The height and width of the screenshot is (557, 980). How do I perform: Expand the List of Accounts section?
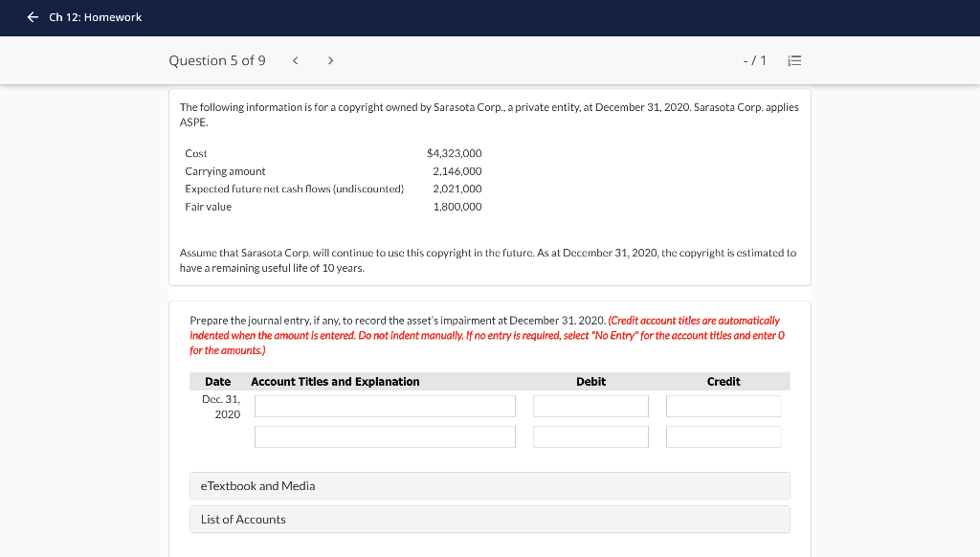tap(490, 520)
